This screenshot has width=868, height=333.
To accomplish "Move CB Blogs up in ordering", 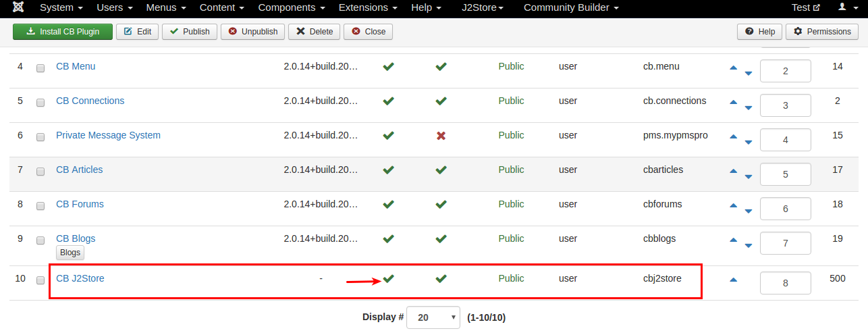I will [734, 240].
